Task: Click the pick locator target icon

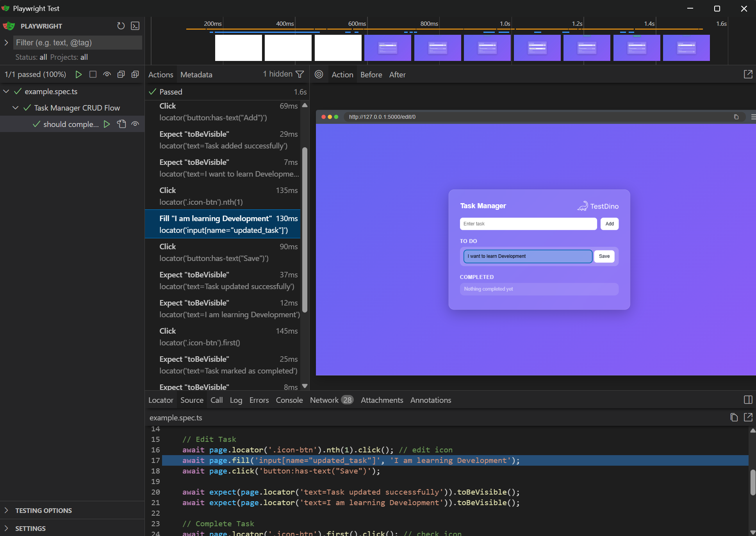Action: coord(319,74)
